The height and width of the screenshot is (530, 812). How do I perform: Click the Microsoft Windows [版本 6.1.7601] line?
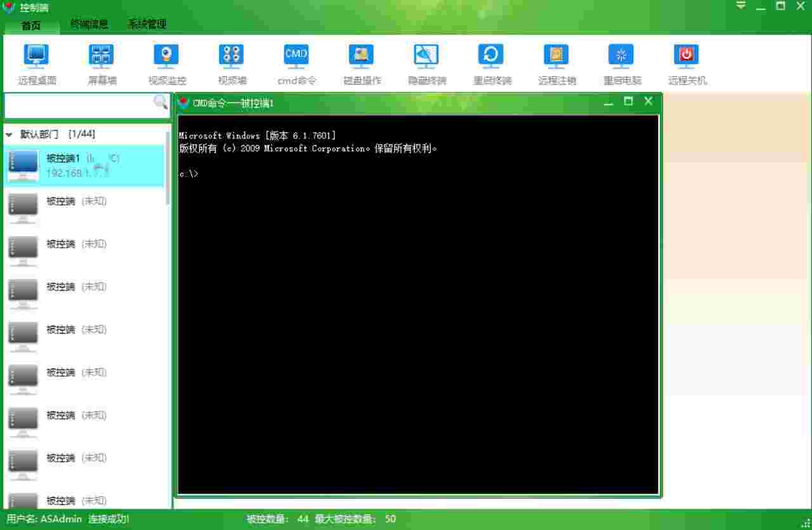coord(258,136)
